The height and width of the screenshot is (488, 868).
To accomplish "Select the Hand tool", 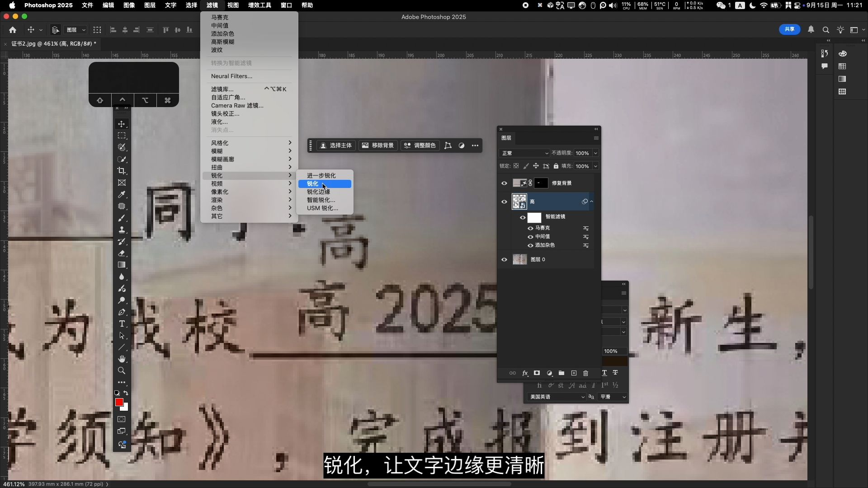I will 122,359.
